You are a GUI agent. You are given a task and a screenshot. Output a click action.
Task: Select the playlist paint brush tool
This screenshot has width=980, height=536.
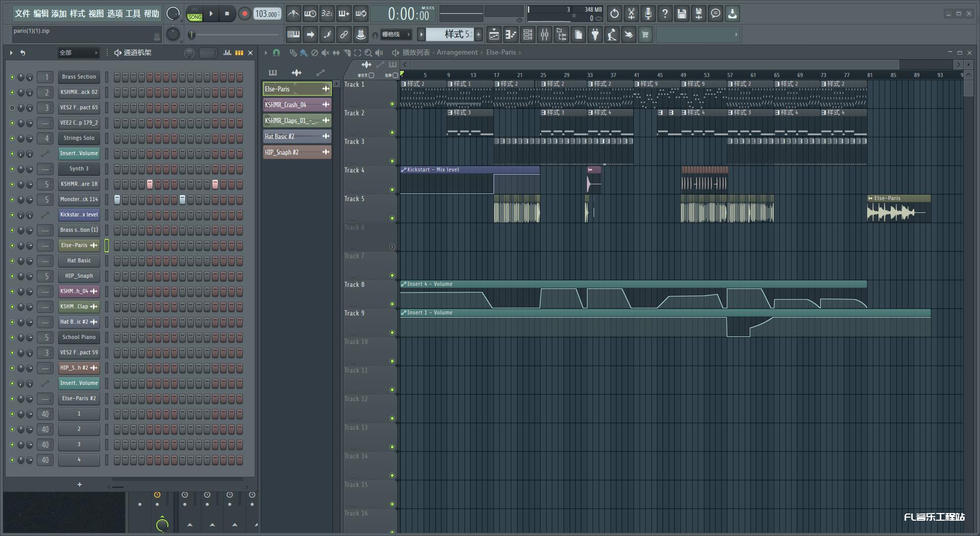tap(304, 53)
